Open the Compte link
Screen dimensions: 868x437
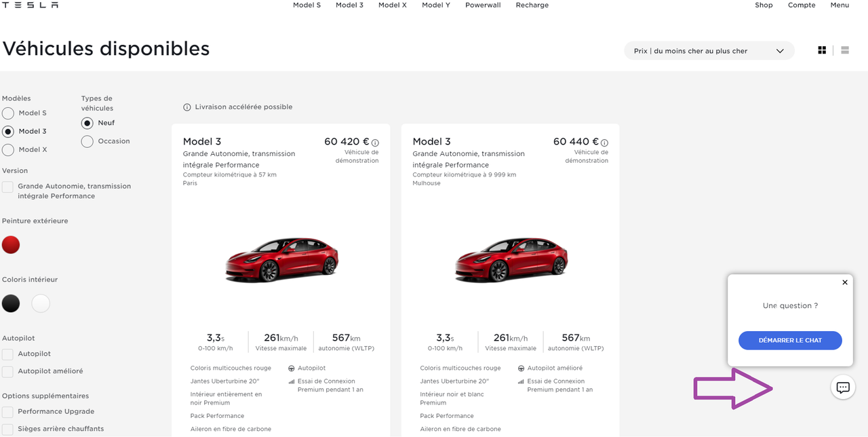pyautogui.click(x=802, y=5)
